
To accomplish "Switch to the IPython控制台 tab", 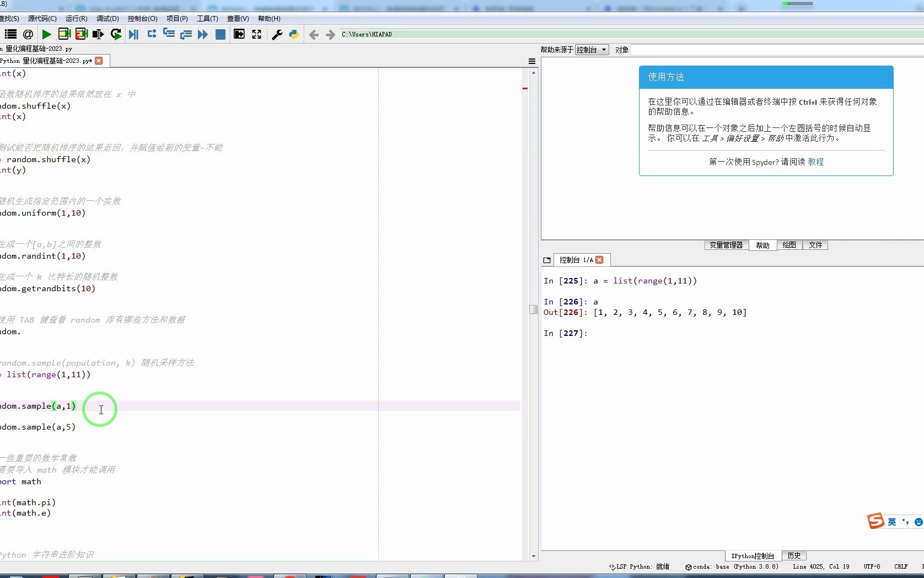I will (x=753, y=555).
